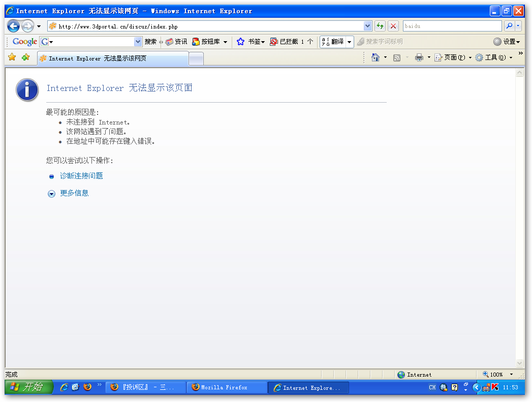Screen dimensions: 532x402
Task: Click the Forward arrow navigation button
Action: (28, 26)
